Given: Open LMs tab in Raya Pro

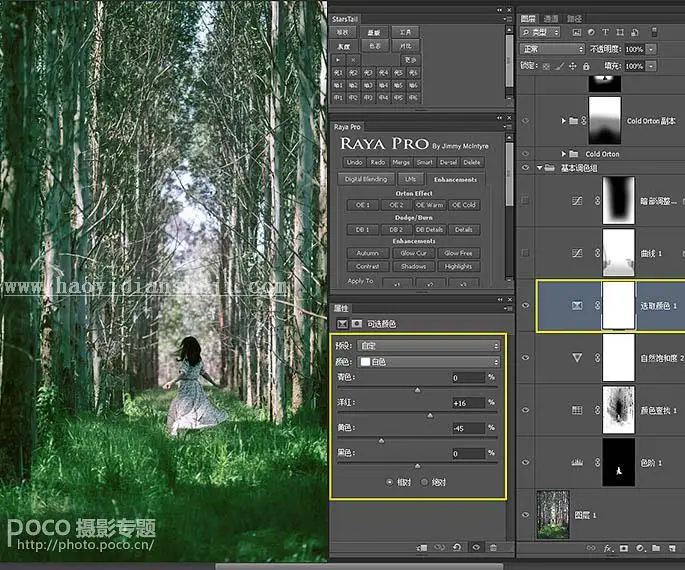Looking at the screenshot, I should [x=410, y=179].
